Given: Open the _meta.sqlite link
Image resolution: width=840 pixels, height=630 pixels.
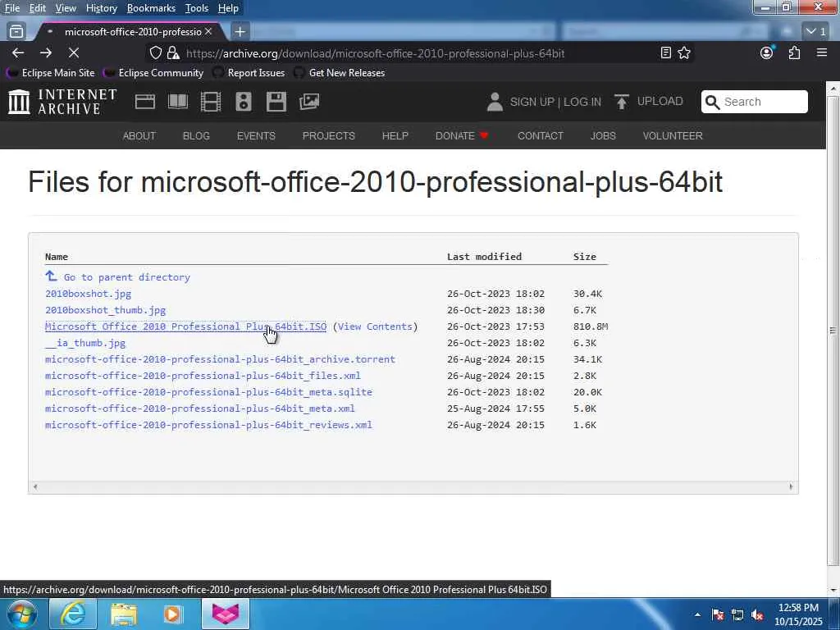Looking at the screenshot, I should click(x=208, y=392).
